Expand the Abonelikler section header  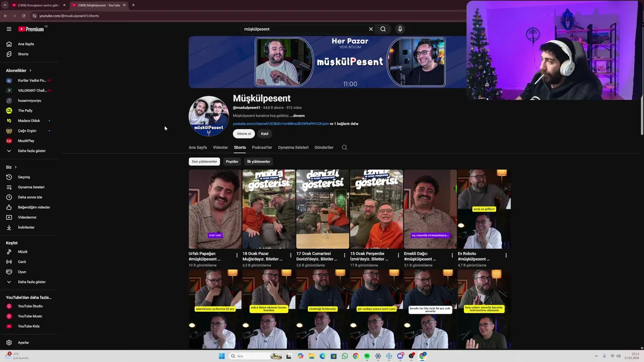(19, 70)
